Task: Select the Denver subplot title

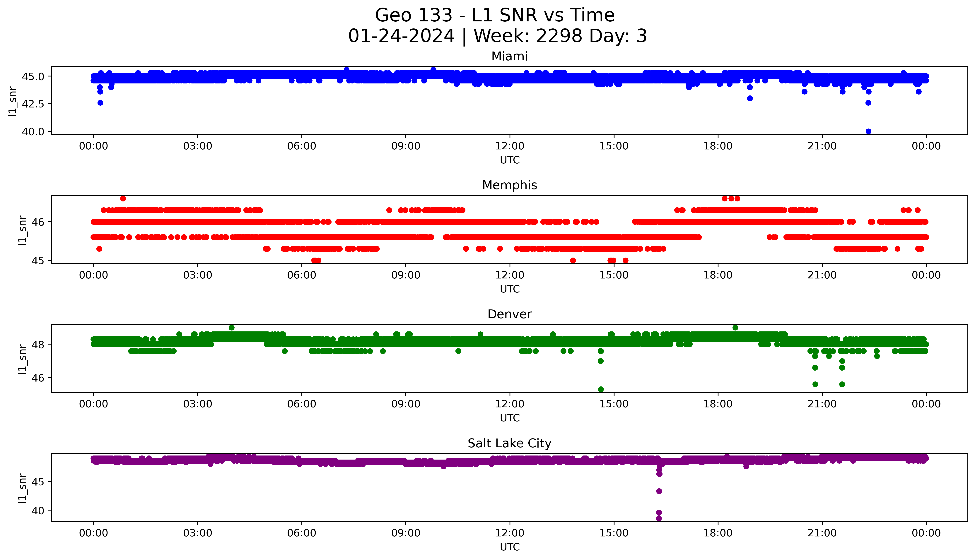Action: [509, 314]
